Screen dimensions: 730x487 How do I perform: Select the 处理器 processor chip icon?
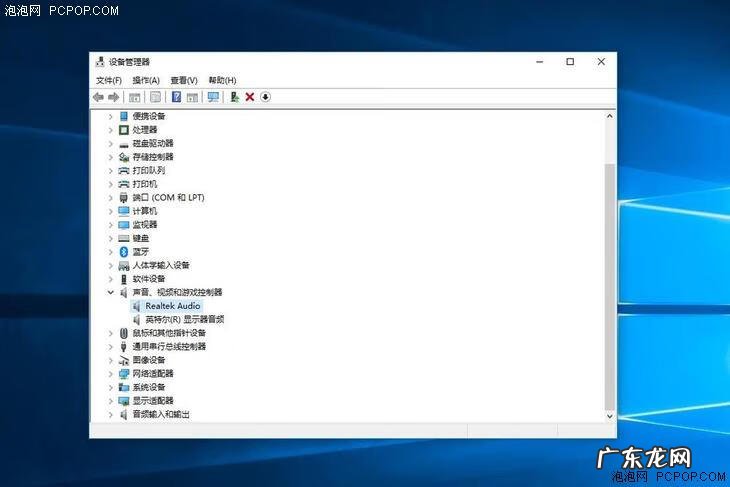(124, 129)
